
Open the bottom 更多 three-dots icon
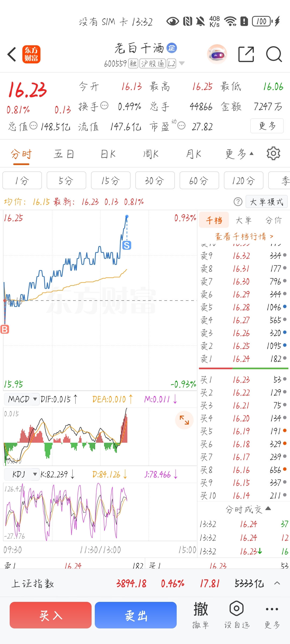(272, 615)
